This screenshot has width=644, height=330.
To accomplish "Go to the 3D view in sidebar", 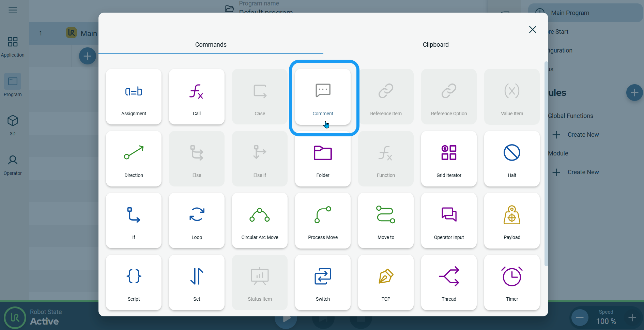I will [13, 125].
